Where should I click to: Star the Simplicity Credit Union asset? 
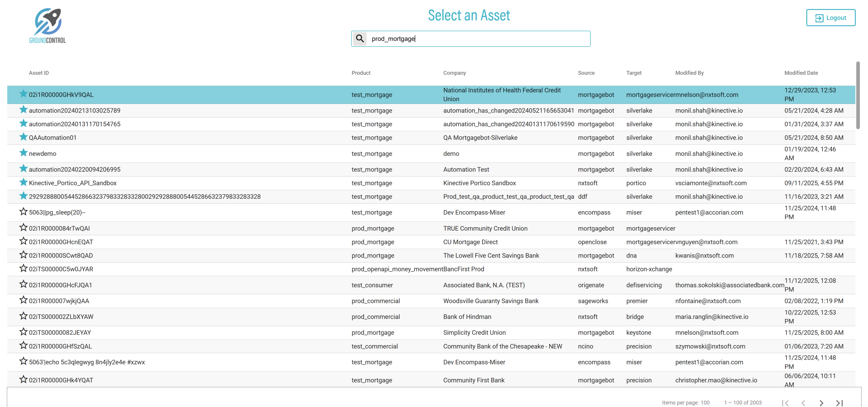point(23,332)
